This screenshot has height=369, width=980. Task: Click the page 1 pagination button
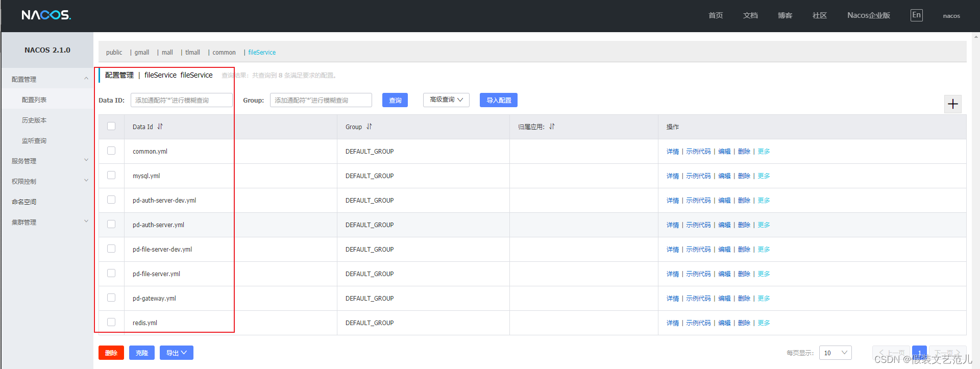pyautogui.click(x=919, y=353)
